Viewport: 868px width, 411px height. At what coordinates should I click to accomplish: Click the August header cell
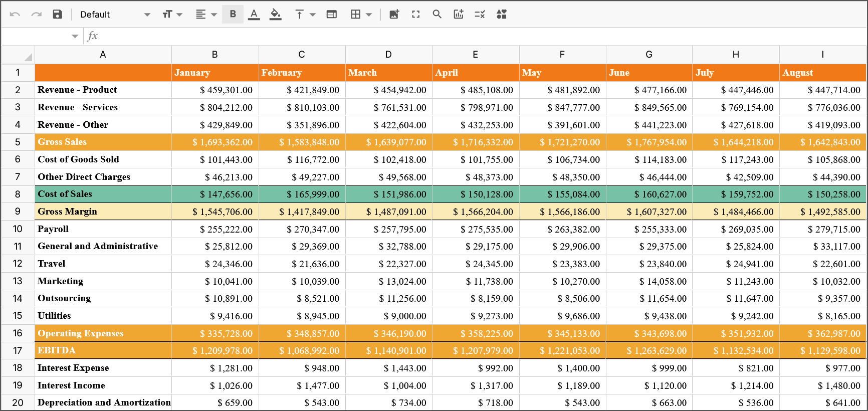(823, 73)
